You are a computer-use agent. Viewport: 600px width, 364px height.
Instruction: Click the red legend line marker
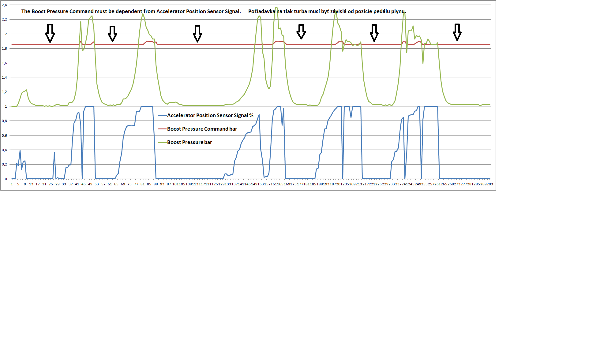[162, 129]
